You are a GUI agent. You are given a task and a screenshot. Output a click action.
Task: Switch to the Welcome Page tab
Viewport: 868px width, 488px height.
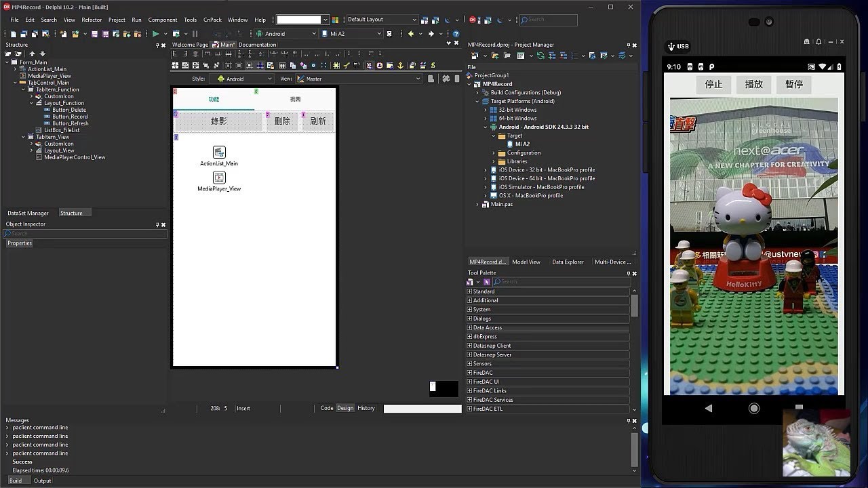pos(190,45)
